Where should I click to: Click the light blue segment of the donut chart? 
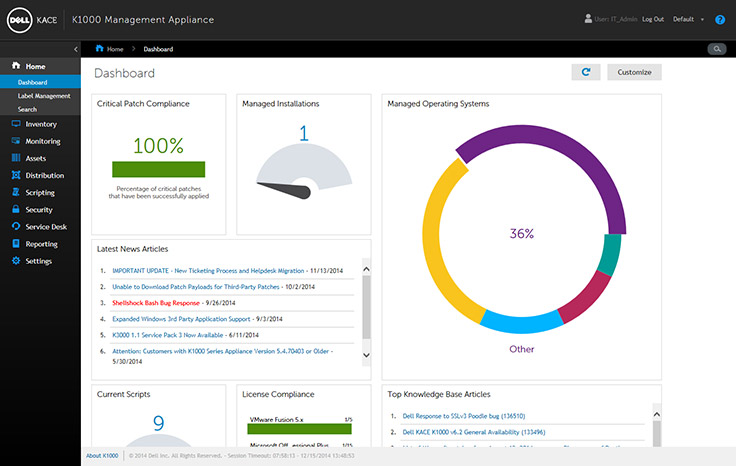[x=521, y=323]
